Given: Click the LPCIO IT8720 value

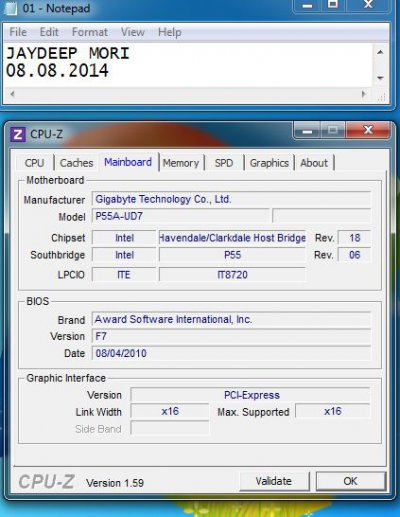Looking at the screenshot, I should (x=232, y=275).
